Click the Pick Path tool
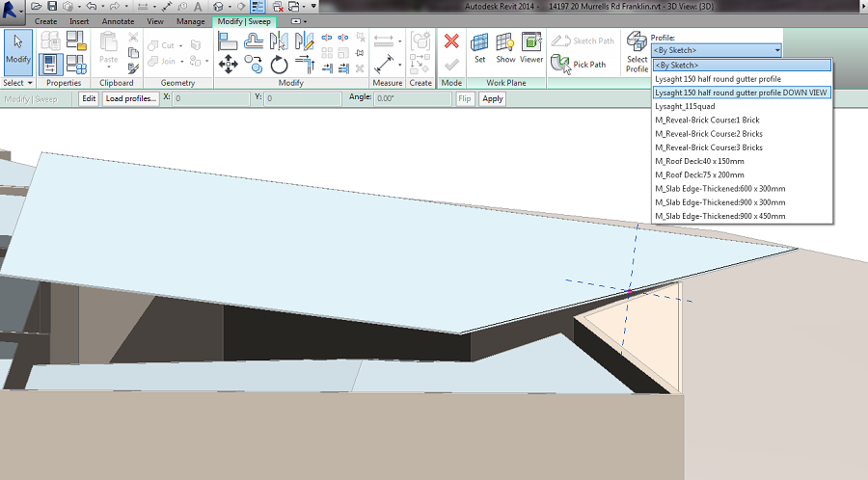The height and width of the screenshot is (480, 868). click(579, 65)
